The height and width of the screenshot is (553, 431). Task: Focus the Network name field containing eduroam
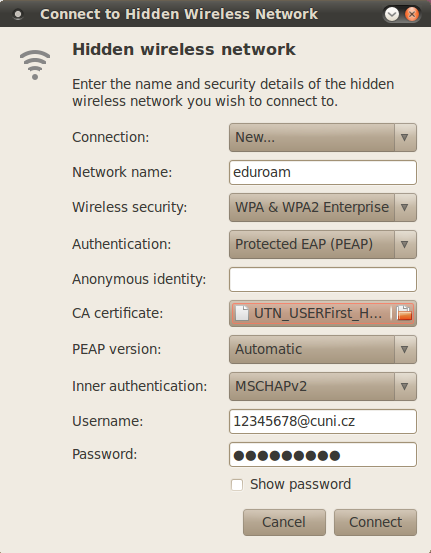click(x=323, y=172)
